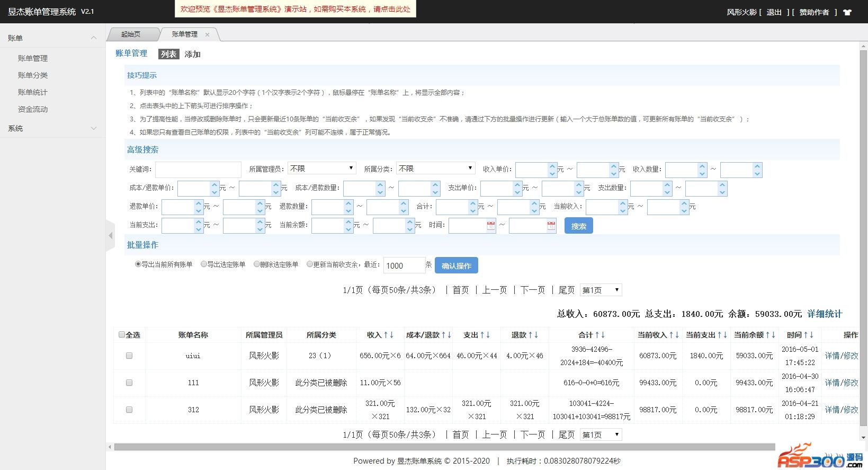Screen dimensions: 868x470
Task: Click the horizontal scrollbar at the bottom
Action: click(444, 447)
